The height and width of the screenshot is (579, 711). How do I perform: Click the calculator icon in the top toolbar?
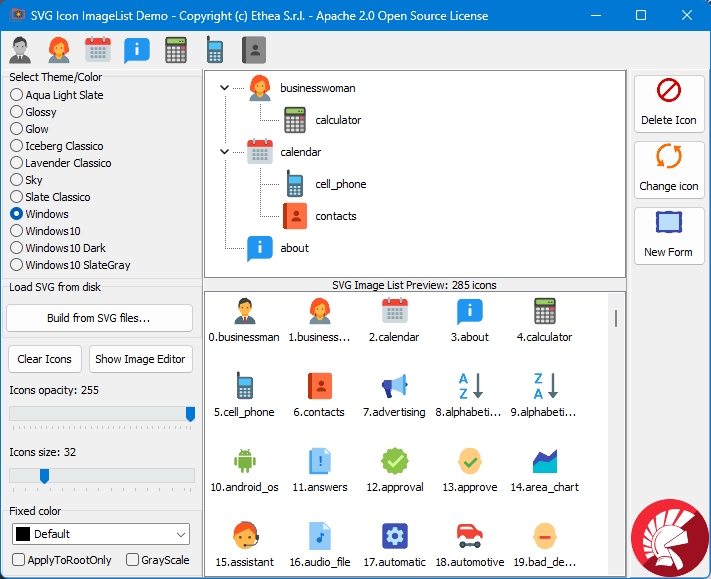point(176,49)
